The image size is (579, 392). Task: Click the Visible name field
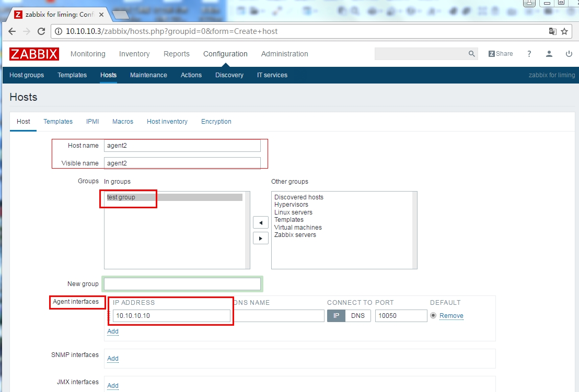(x=182, y=163)
